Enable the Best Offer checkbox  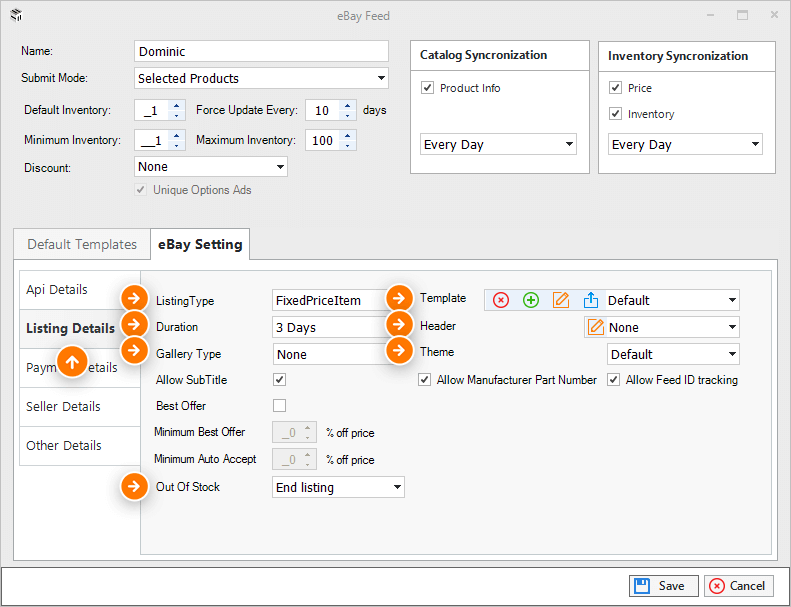click(x=279, y=406)
